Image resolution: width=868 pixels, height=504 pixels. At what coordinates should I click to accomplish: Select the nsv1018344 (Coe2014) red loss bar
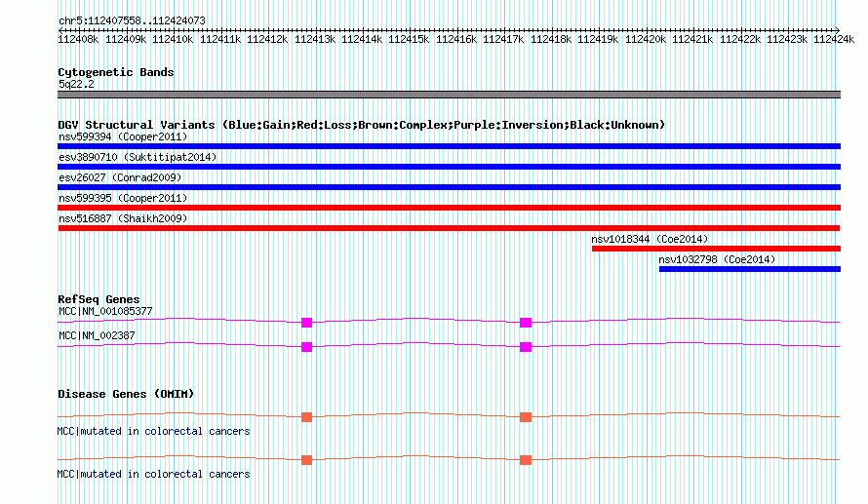pyautogui.click(x=716, y=249)
